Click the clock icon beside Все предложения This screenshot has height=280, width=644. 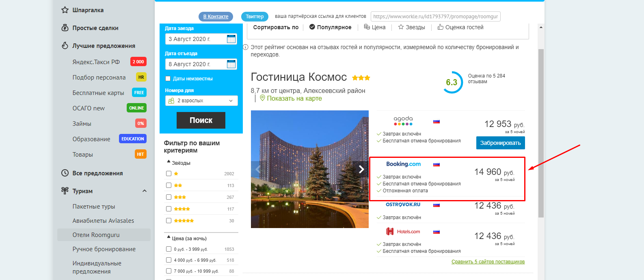(x=65, y=173)
